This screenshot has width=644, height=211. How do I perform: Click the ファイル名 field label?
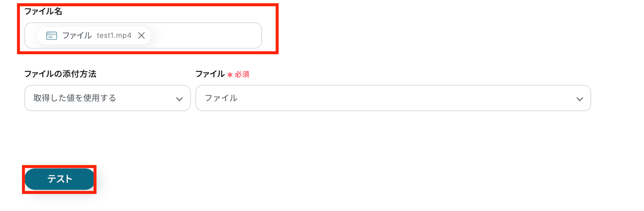click(x=43, y=11)
